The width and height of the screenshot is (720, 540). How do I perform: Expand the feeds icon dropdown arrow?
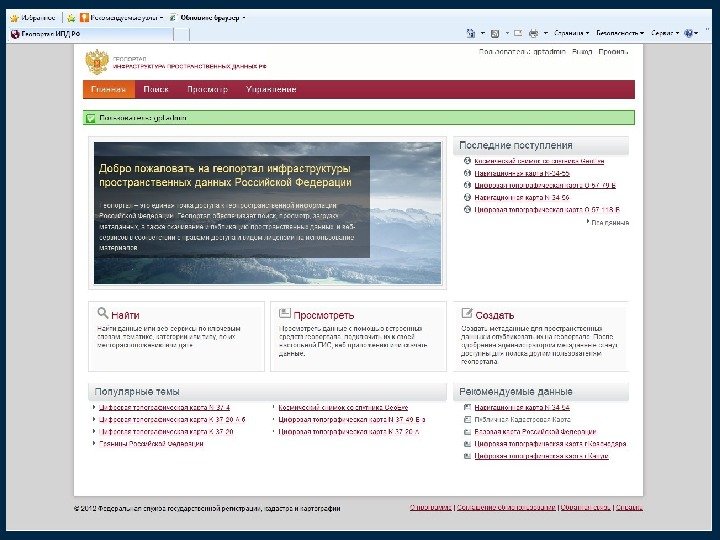[x=507, y=33]
